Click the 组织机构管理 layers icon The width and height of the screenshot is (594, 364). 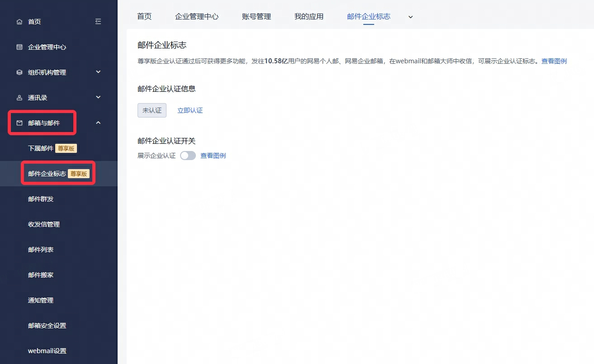tap(19, 72)
